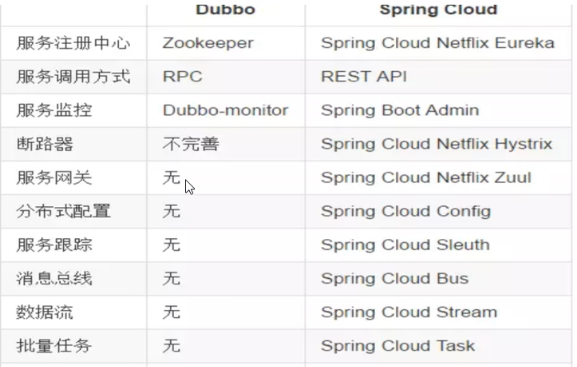This screenshot has width=577, height=367.
Task: Click the 断路器 row label
Action: click(x=45, y=144)
